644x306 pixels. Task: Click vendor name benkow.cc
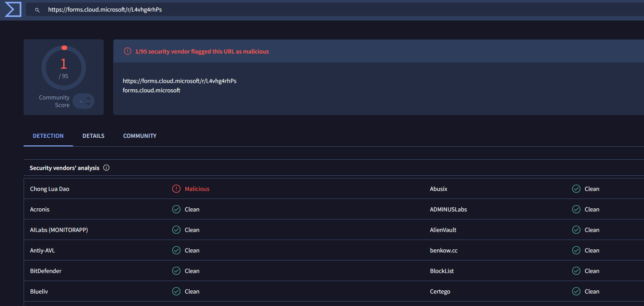[444, 250]
